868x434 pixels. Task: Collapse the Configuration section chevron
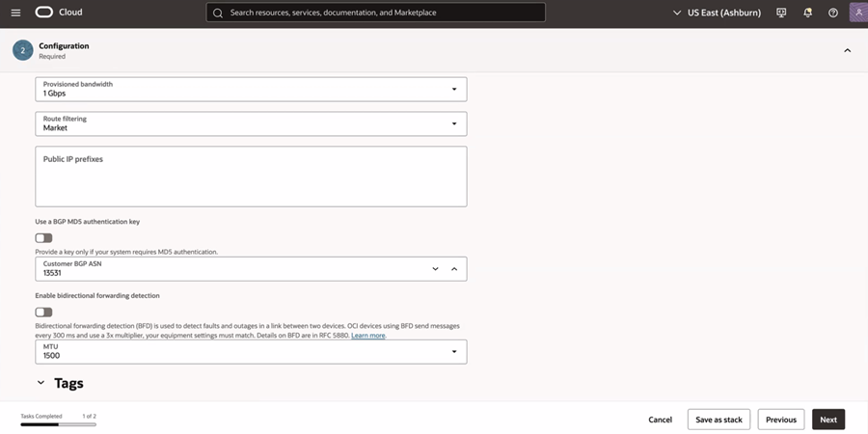847,50
